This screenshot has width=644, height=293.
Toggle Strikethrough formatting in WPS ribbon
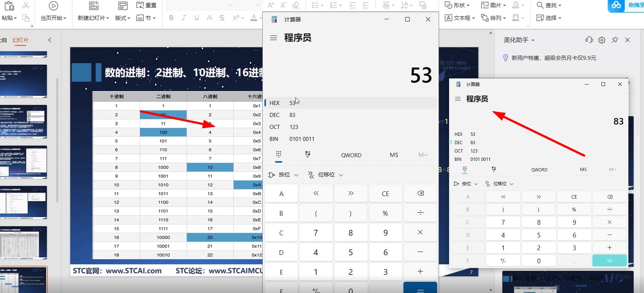[209, 18]
